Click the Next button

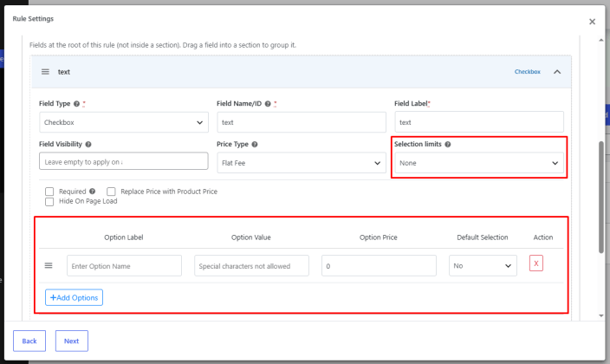[x=72, y=341]
